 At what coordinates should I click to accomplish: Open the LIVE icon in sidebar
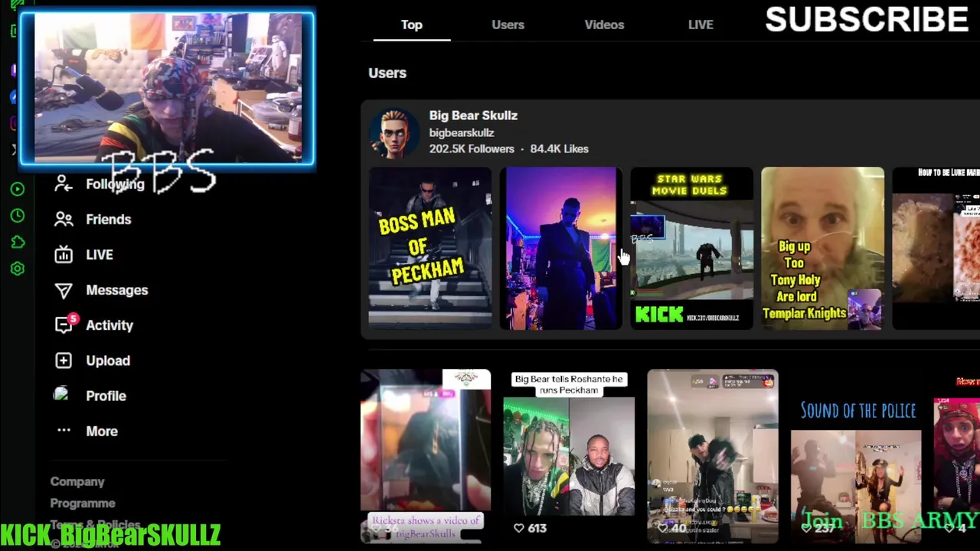pyautogui.click(x=64, y=254)
